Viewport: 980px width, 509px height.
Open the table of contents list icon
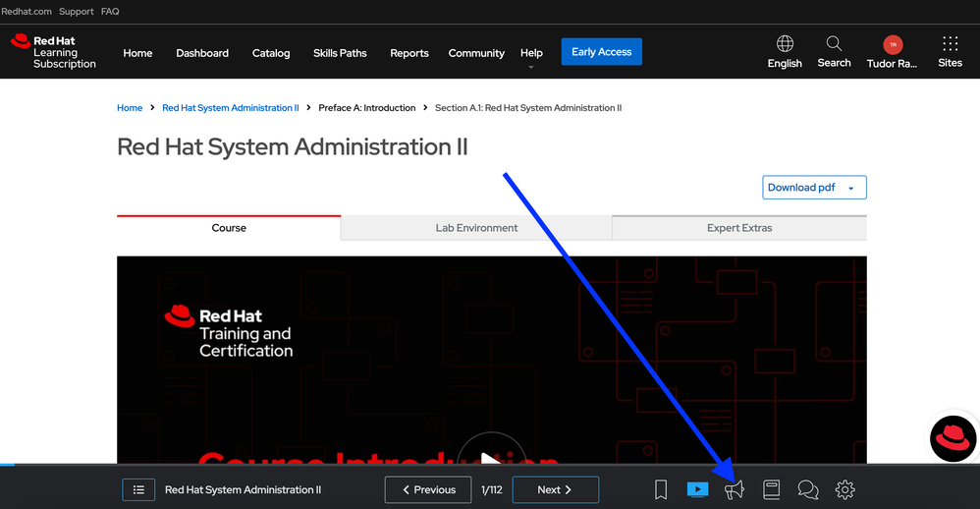click(x=138, y=489)
